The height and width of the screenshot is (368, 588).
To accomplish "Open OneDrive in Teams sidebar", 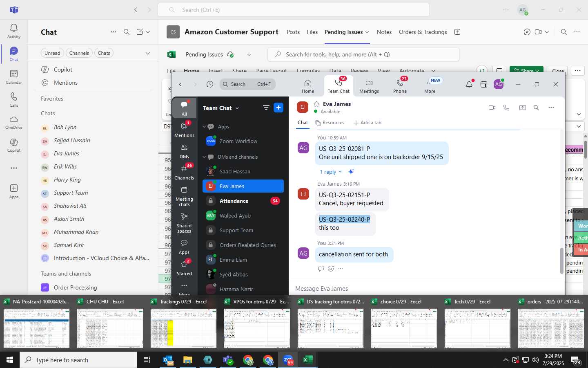I will pos(13,122).
